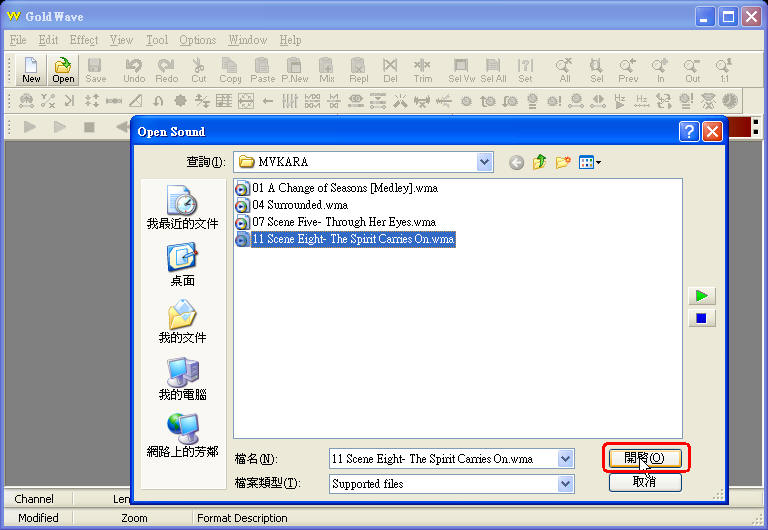This screenshot has height=530, width=768.
Task: Click the dialog's question mark help button
Action: coord(688,131)
